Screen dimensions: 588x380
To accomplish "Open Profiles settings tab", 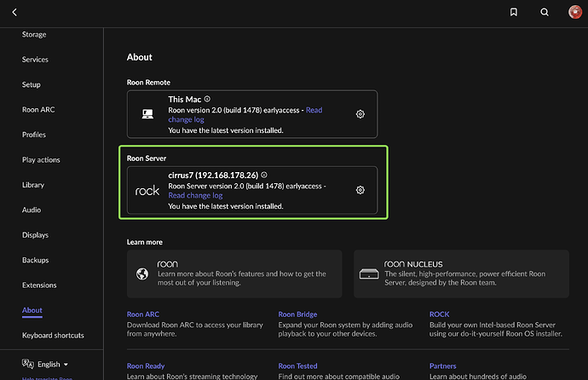I will click(34, 135).
